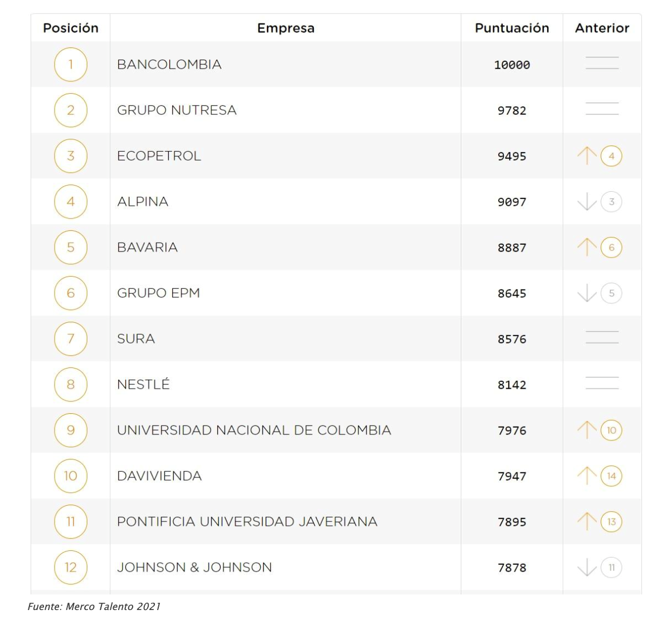This screenshot has width=672, height=629.
Task: Select UNIVERSIDAD NACIONAL DE COLOMBIA entry
Action: coord(254,430)
